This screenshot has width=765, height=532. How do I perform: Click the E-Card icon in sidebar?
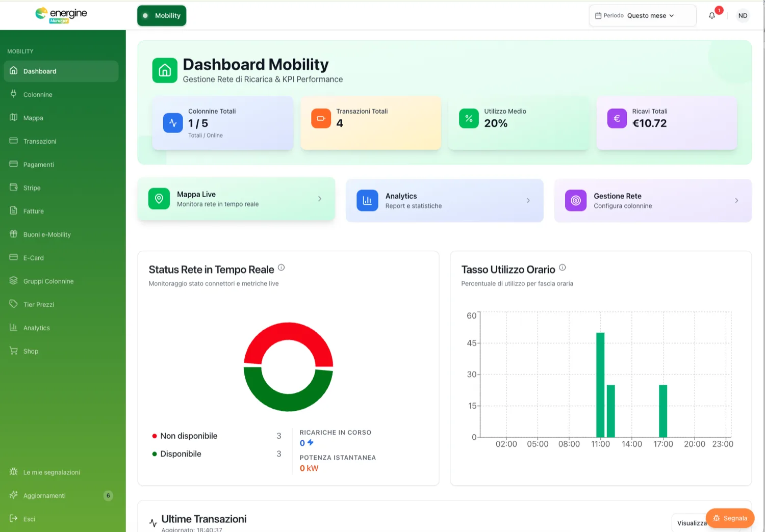click(14, 257)
